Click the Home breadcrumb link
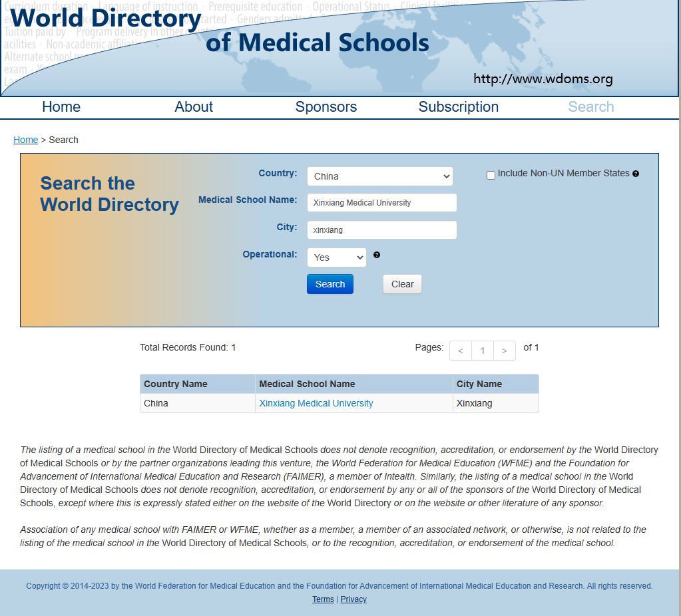 [x=25, y=140]
